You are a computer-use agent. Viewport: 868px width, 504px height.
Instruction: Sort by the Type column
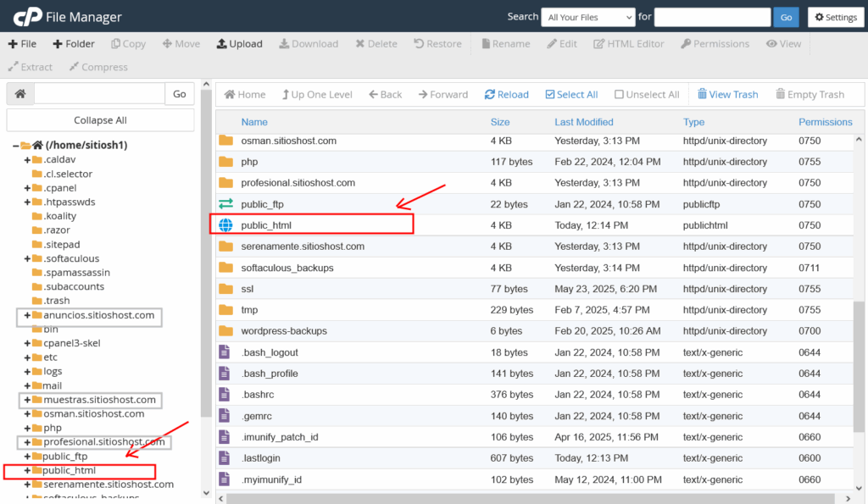693,122
